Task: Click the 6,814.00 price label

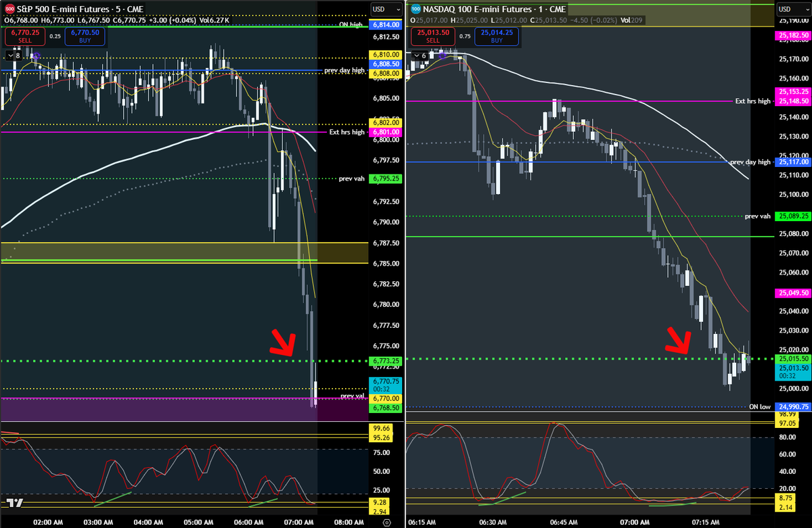Action: click(385, 24)
